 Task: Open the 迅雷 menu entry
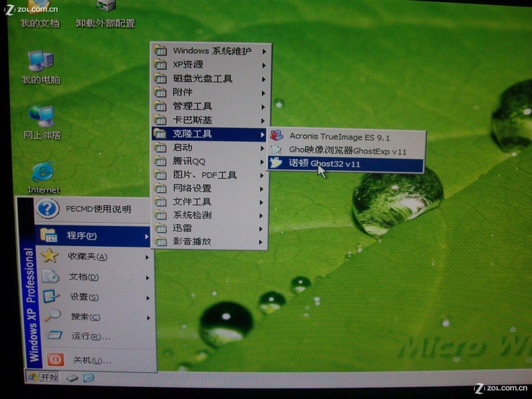(x=209, y=228)
